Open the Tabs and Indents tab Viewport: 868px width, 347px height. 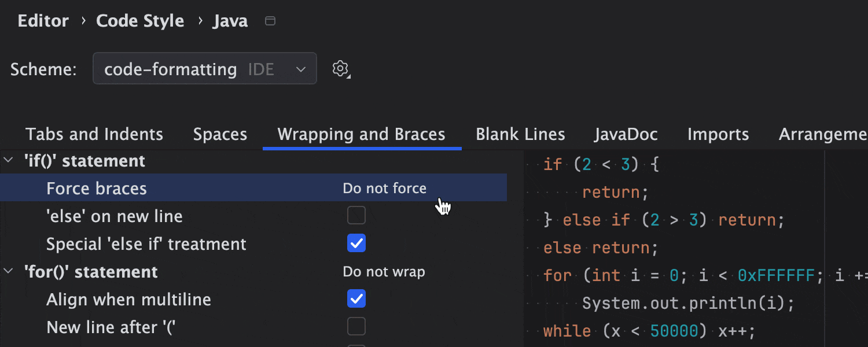coord(94,134)
